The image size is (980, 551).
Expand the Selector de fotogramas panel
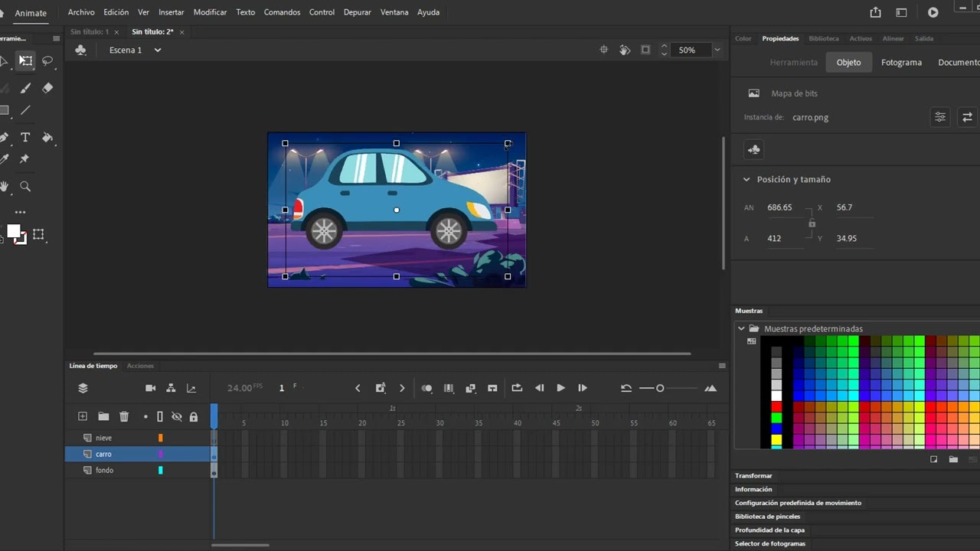[x=770, y=543]
